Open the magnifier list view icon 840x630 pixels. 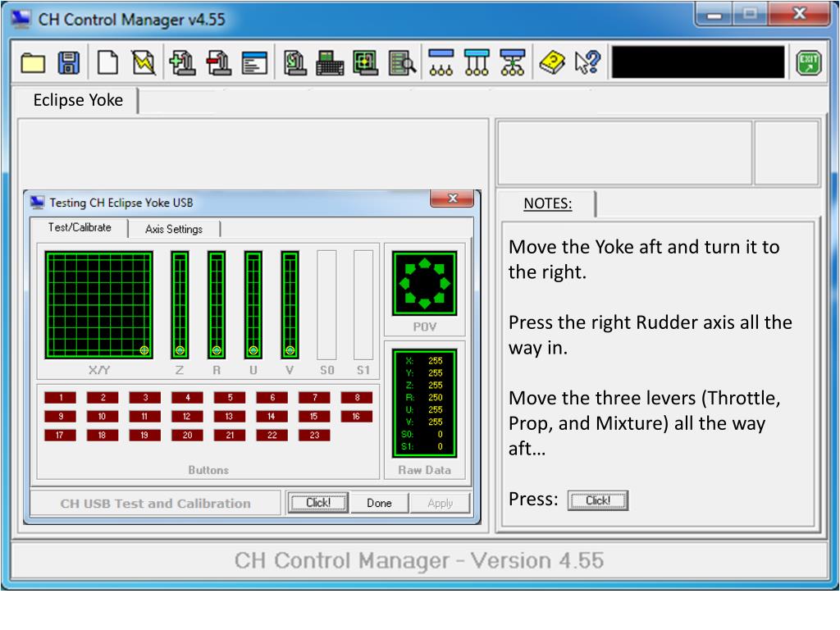click(x=402, y=63)
